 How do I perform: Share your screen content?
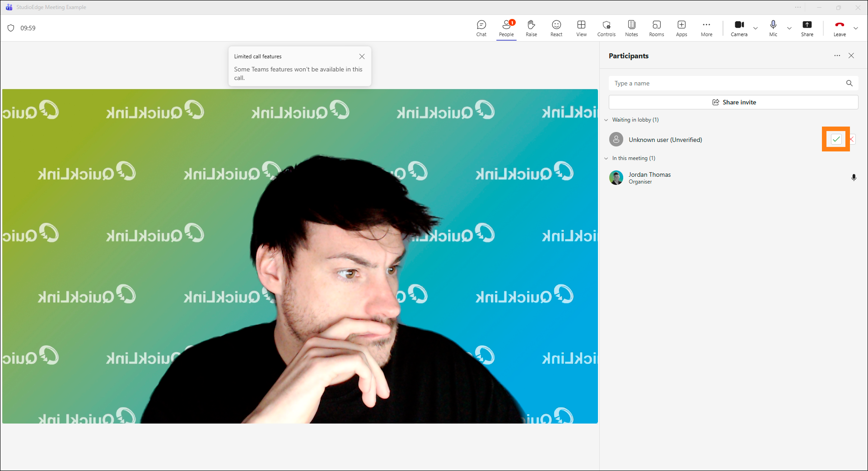[x=807, y=28]
